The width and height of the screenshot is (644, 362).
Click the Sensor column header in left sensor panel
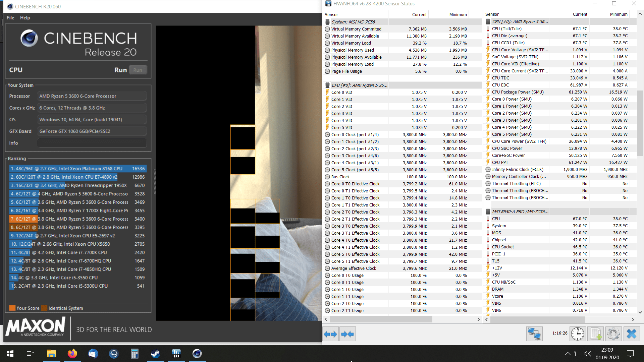(356, 14)
